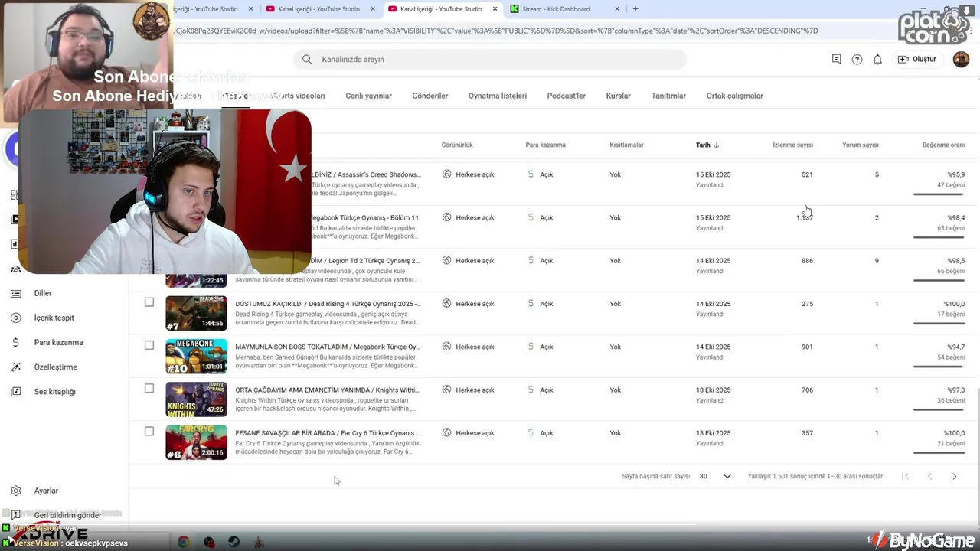980x551 pixels.
Task: Open Ayarlar gear icon
Action: point(15,491)
